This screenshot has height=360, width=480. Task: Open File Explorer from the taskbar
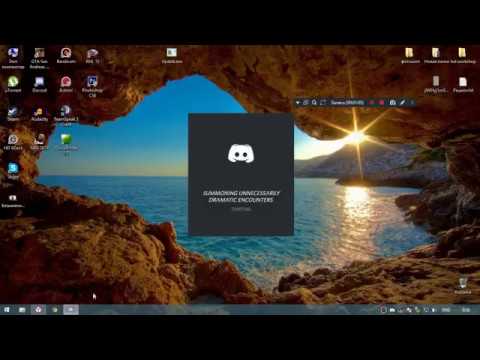click(22, 310)
